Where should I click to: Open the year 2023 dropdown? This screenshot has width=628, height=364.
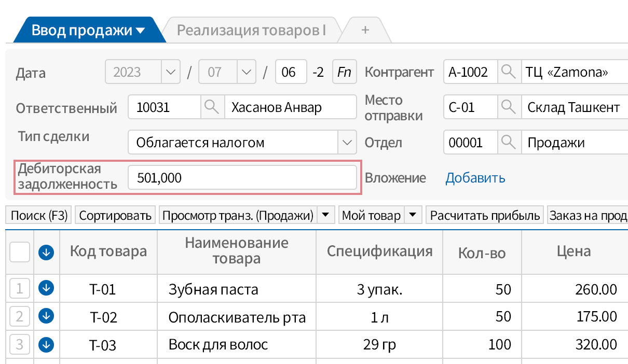pyautogui.click(x=170, y=72)
